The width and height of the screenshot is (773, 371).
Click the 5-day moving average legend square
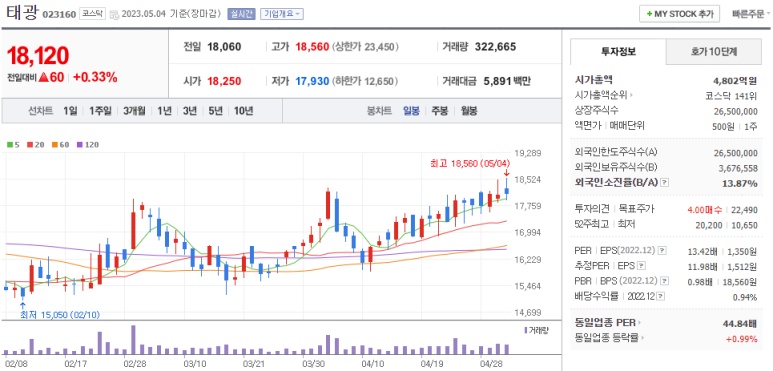(9, 145)
